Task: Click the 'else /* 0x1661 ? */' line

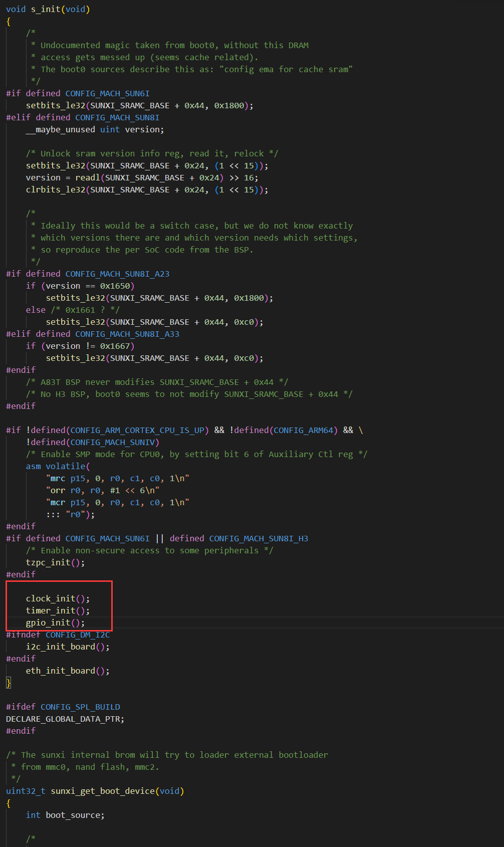Action: pyautogui.click(x=73, y=310)
